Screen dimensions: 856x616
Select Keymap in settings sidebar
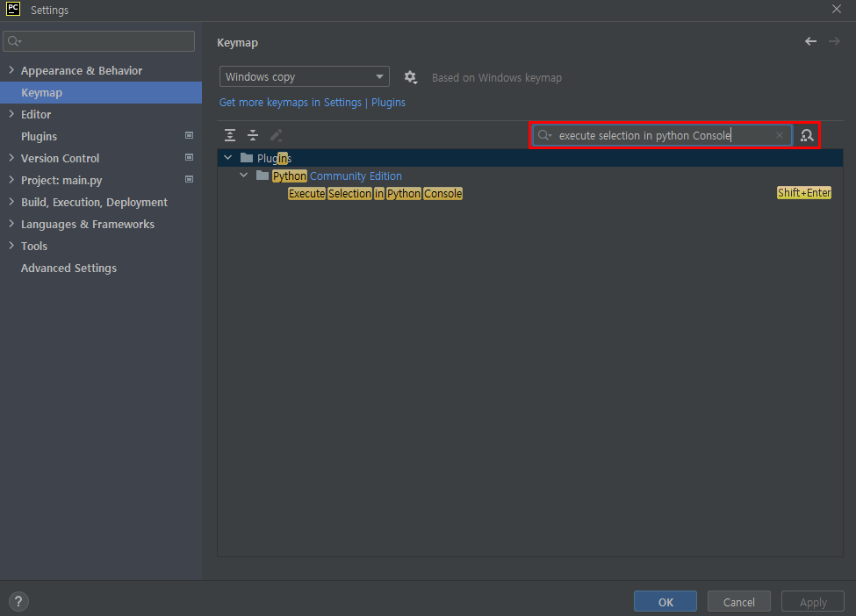coord(101,92)
